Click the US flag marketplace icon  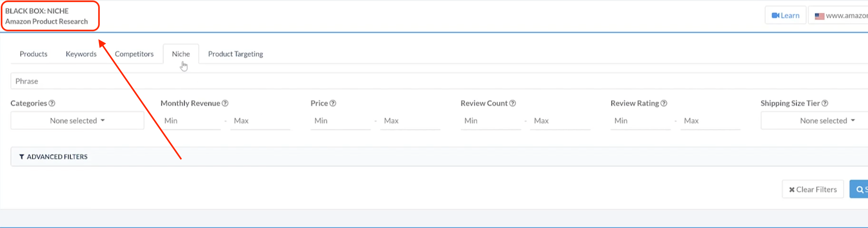tap(819, 16)
